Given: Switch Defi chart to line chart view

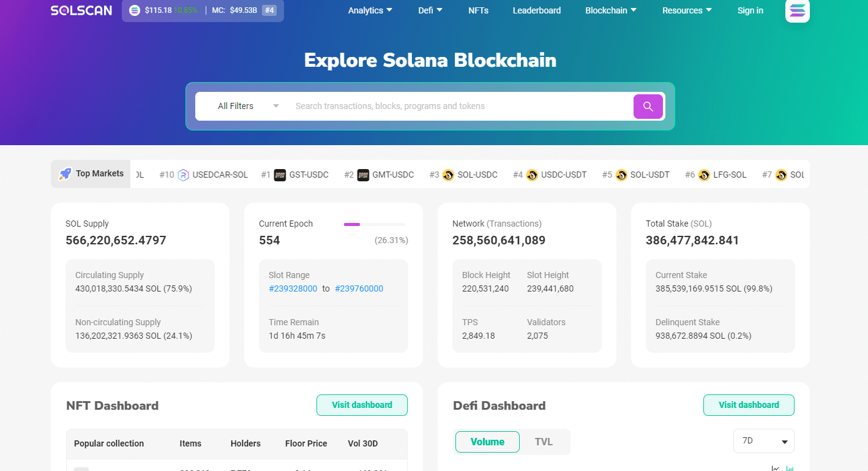Looking at the screenshot, I should 776,469.
